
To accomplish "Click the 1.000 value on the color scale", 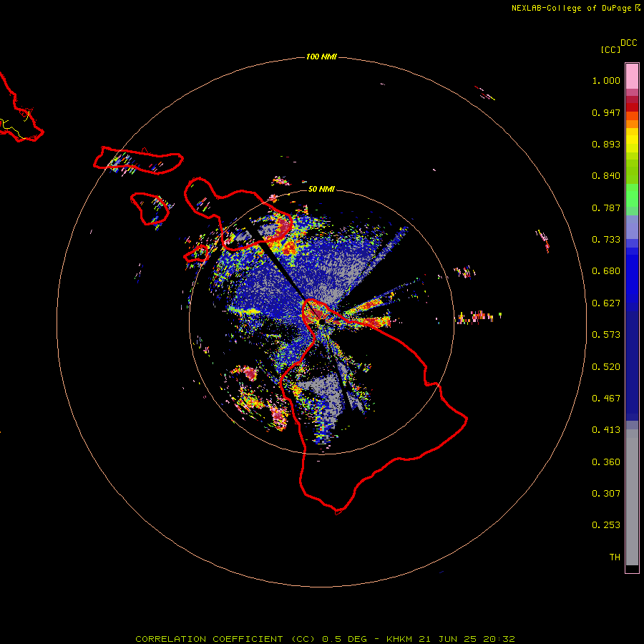I will click(x=606, y=80).
